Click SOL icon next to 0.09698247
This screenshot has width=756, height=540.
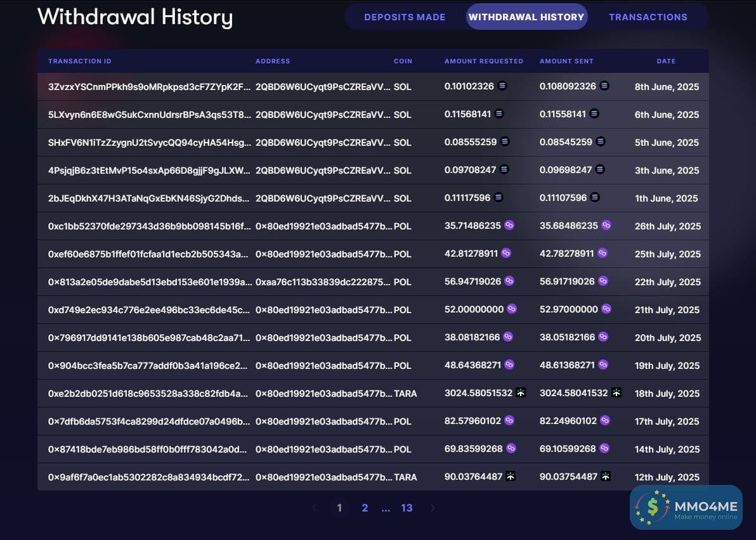[x=600, y=170]
